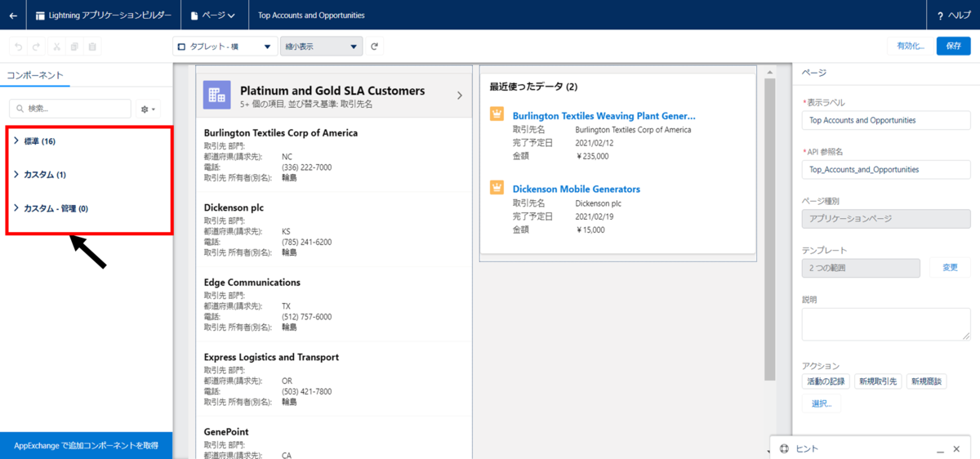The height and width of the screenshot is (459, 980).
Task: Open the ヘルプ help link
Action: pyautogui.click(x=954, y=16)
